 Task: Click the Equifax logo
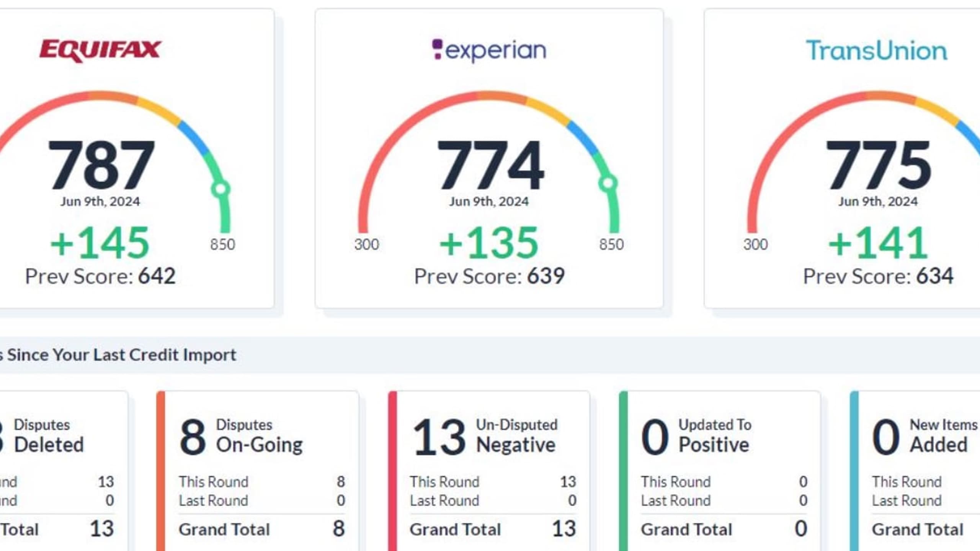point(101,51)
